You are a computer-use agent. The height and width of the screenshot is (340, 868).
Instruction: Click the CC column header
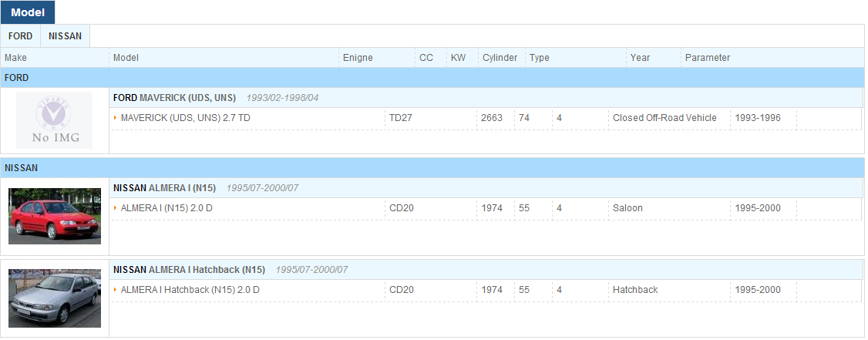[x=431, y=58]
